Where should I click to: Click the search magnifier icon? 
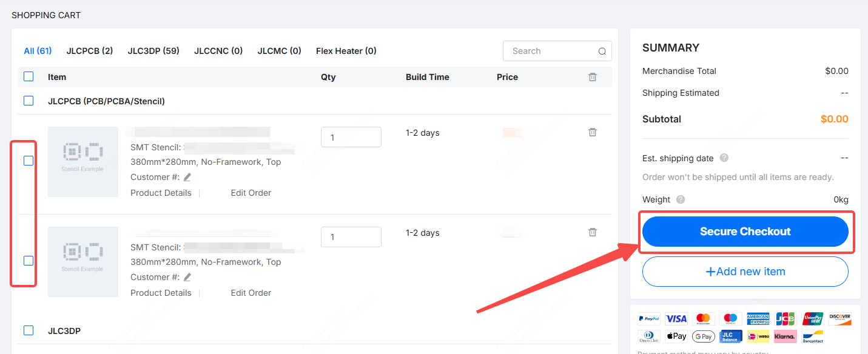click(x=602, y=52)
